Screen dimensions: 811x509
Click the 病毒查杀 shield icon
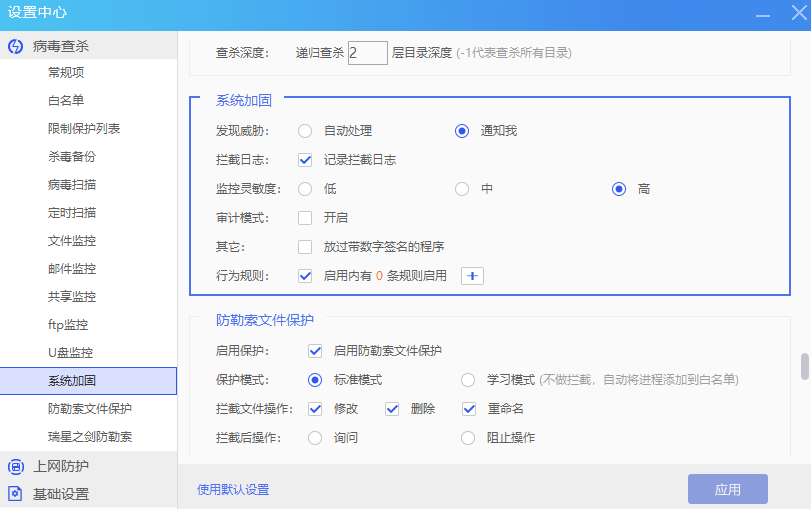(x=15, y=46)
